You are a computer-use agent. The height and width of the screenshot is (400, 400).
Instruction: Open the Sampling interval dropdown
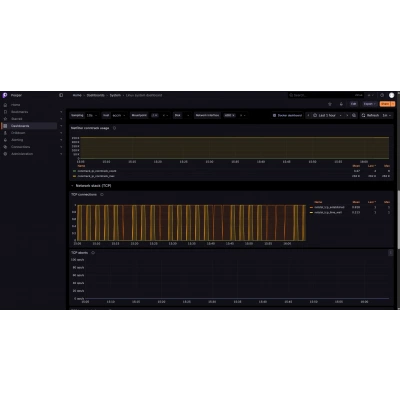[x=92, y=115]
